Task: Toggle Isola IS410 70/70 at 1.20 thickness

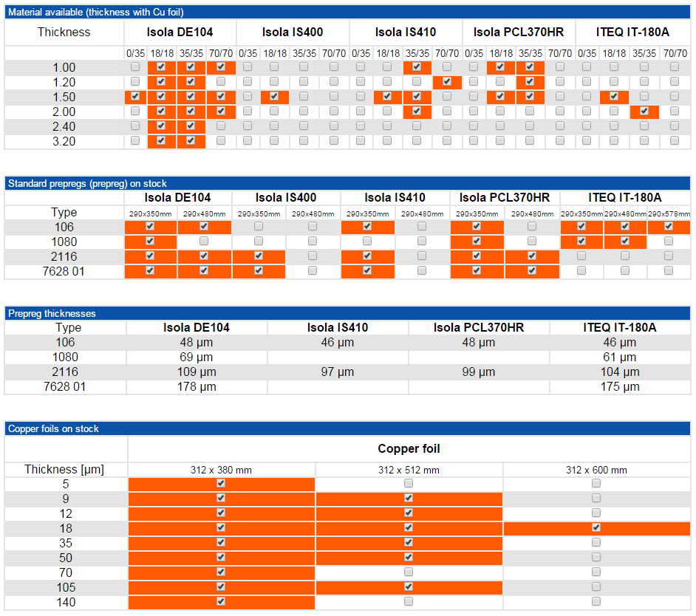Action: coord(446,82)
